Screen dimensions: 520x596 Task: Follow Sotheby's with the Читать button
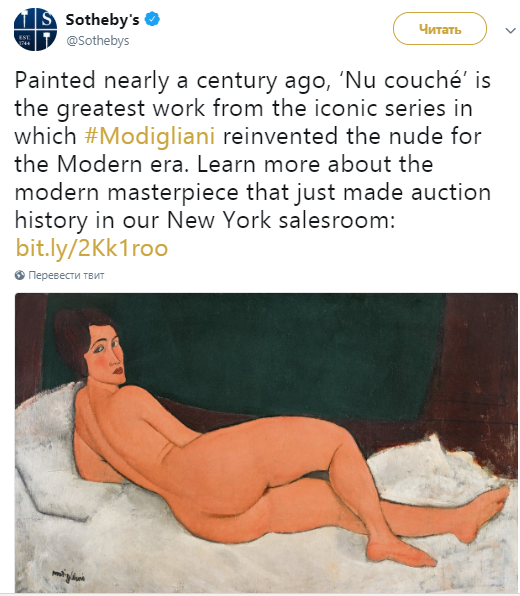tap(440, 29)
